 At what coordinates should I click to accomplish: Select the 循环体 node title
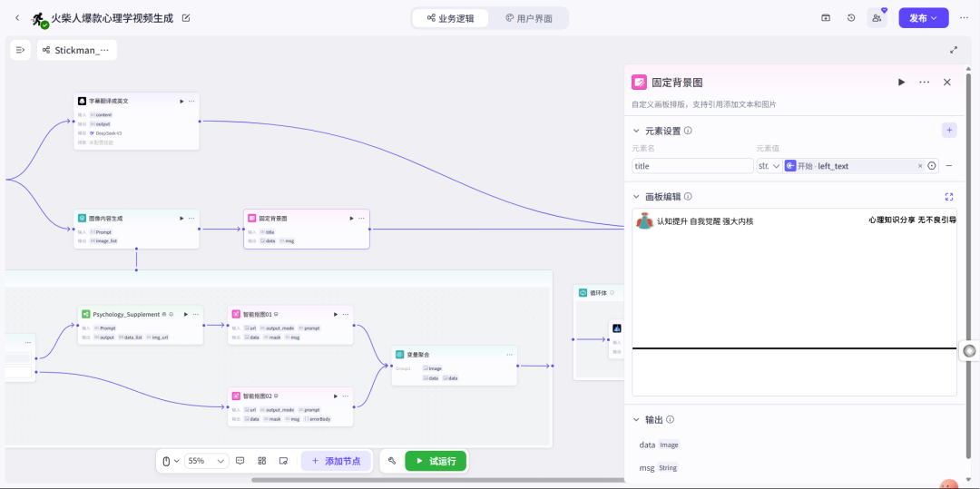tap(598, 292)
